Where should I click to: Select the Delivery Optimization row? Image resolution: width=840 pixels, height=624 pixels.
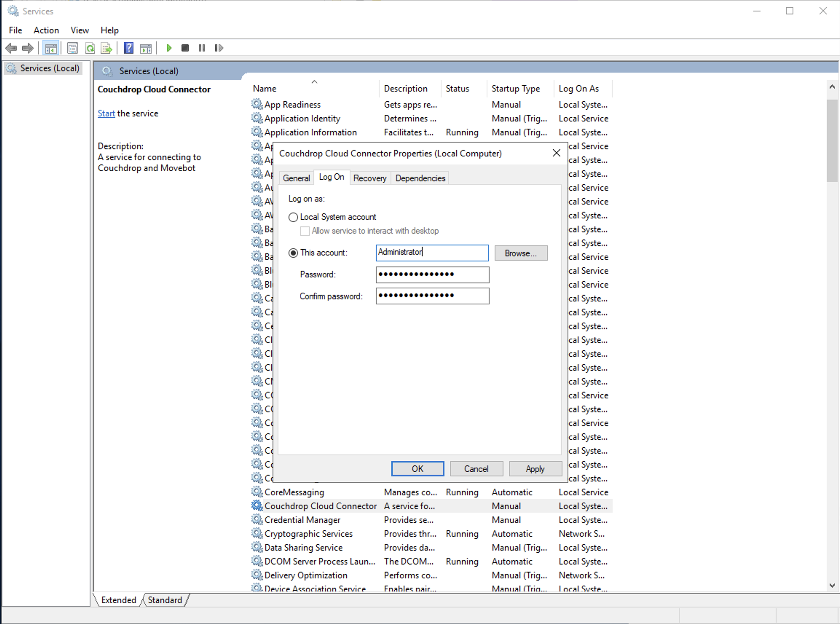(x=431, y=575)
